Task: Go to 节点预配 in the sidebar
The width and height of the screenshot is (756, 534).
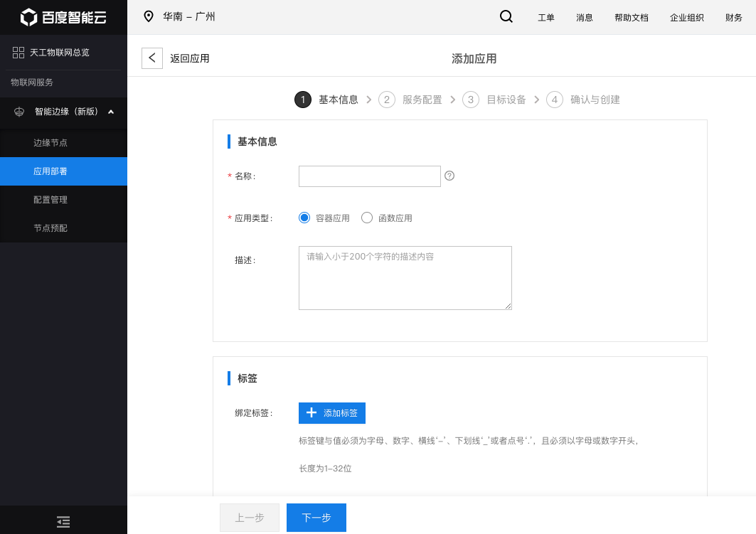Action: click(63, 228)
